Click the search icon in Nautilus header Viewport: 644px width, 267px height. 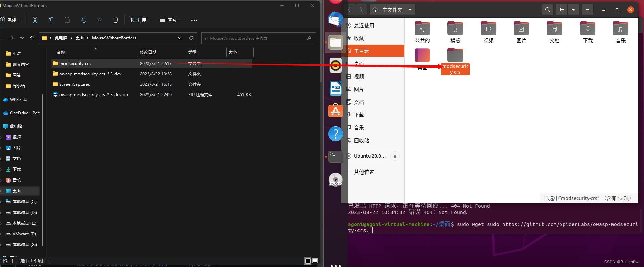pos(548,10)
